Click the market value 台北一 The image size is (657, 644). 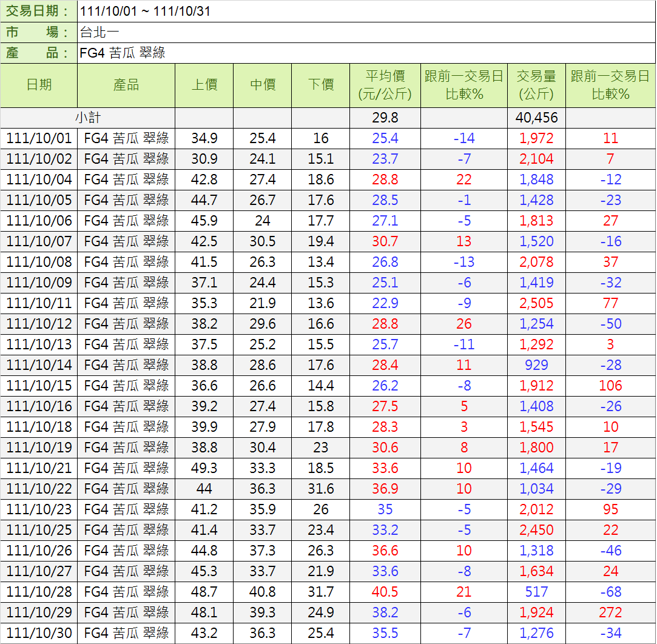pyautogui.click(x=99, y=32)
